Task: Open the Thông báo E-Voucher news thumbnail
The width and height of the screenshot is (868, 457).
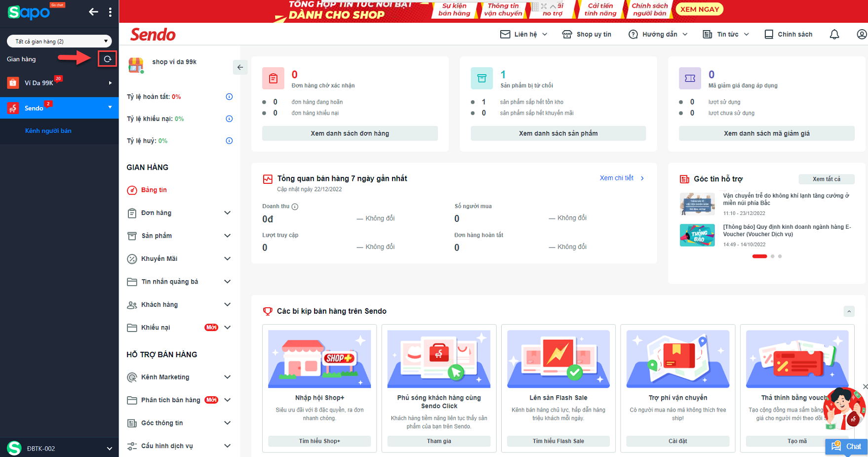Action: tap(697, 235)
